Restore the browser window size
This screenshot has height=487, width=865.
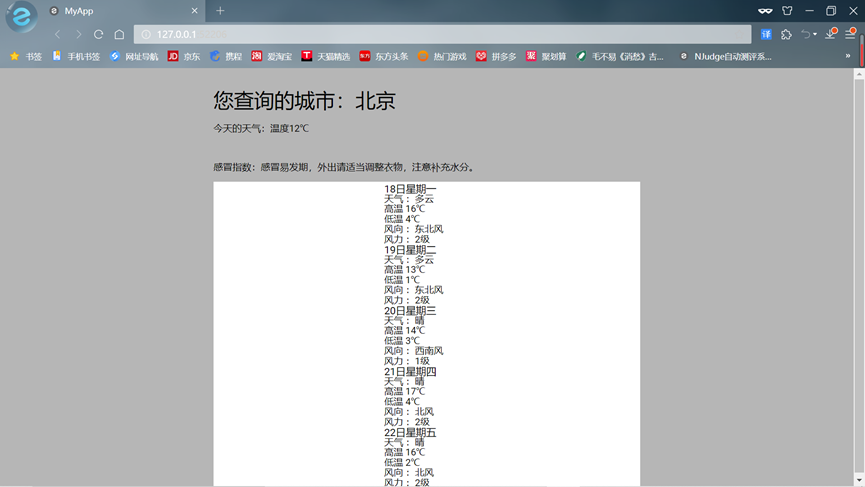(831, 10)
